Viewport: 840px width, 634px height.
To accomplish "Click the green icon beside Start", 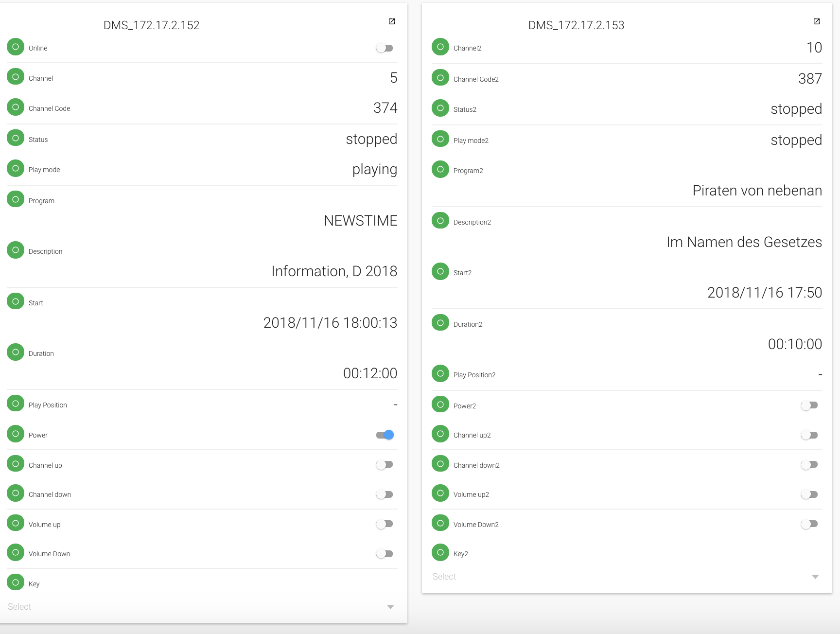I will pos(16,302).
